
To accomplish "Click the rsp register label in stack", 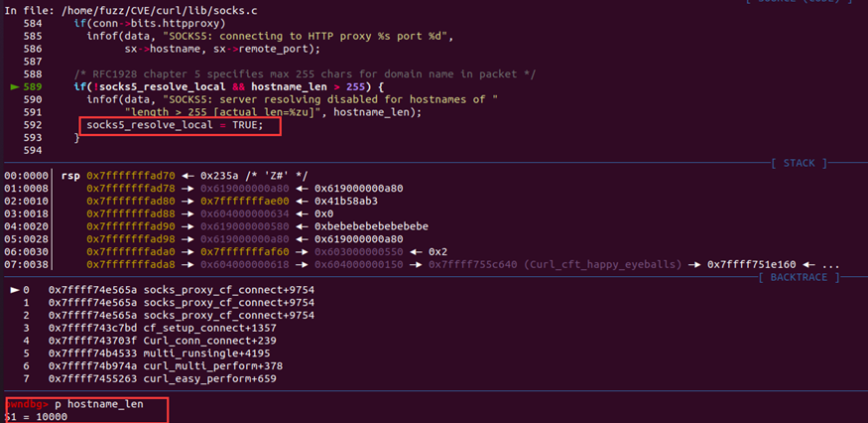I will point(70,176).
